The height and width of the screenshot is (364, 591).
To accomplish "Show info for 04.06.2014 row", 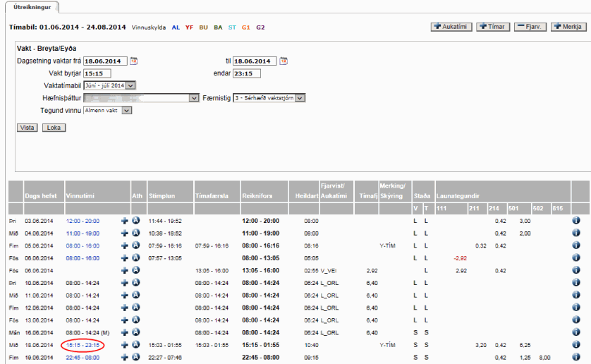I will 576,233.
